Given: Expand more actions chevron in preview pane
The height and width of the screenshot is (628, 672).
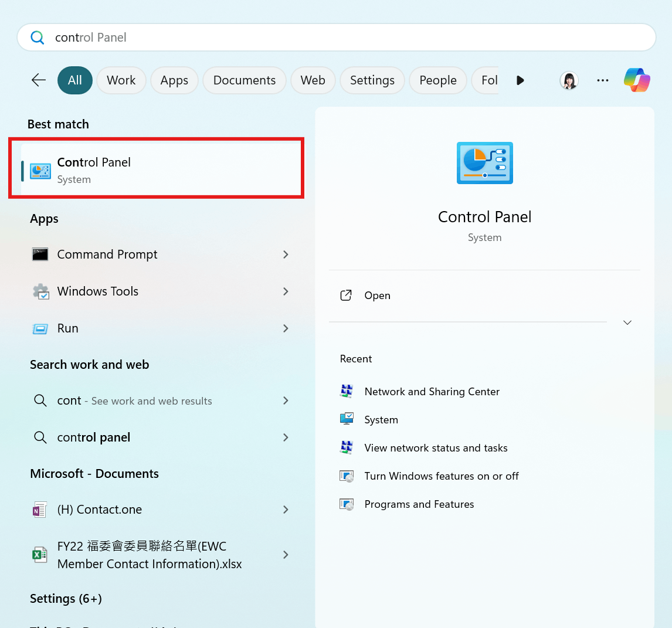Looking at the screenshot, I should coord(627,323).
